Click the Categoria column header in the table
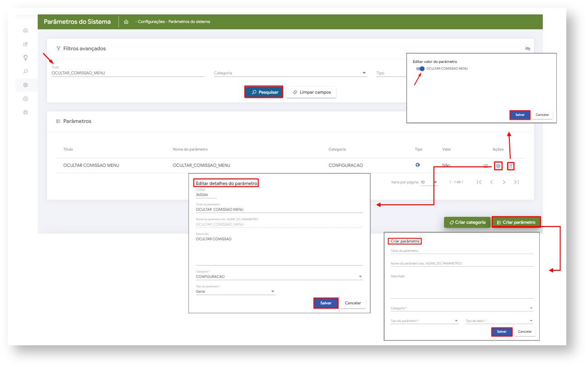This screenshot has height=367, width=588. [337, 149]
